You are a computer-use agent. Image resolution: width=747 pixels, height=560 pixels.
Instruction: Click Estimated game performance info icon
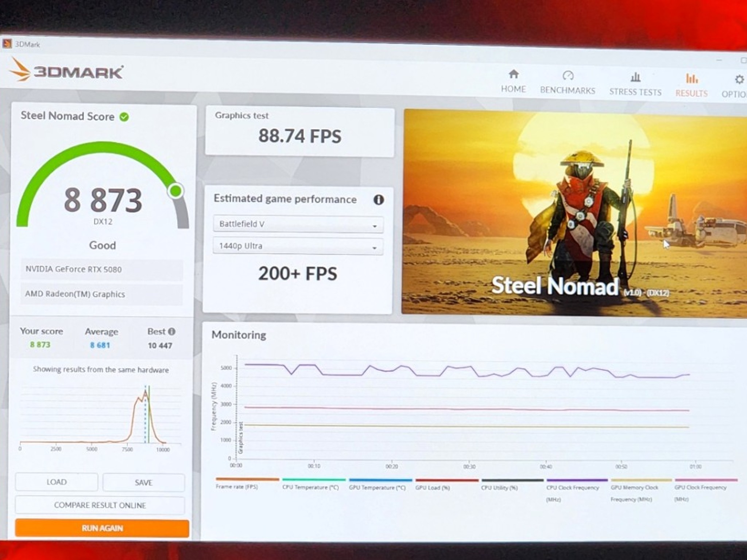[379, 200]
